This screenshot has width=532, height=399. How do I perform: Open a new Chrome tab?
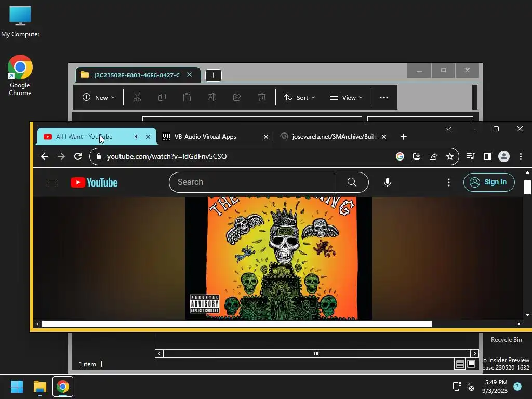click(x=403, y=137)
